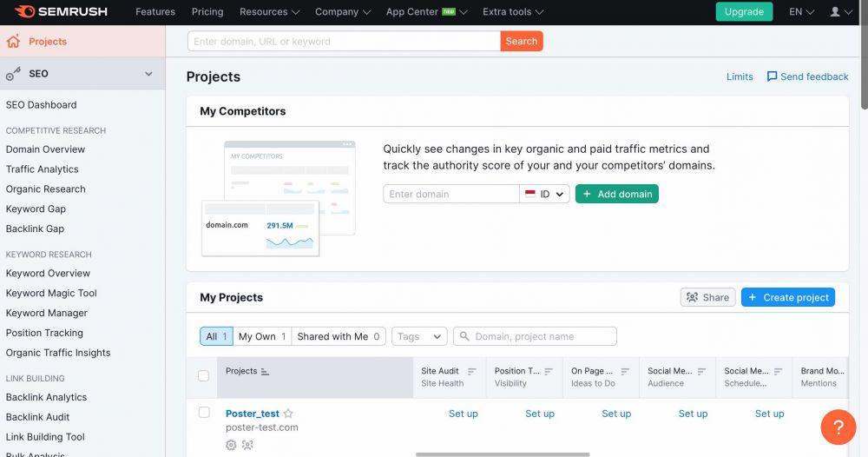Click the SEO key icon in sidebar

[13, 73]
